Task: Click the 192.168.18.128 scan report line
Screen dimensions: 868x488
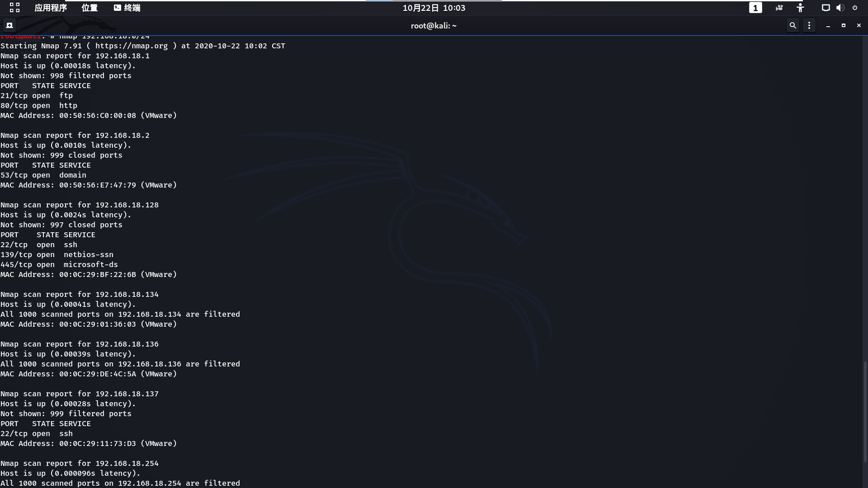Action: pos(80,205)
